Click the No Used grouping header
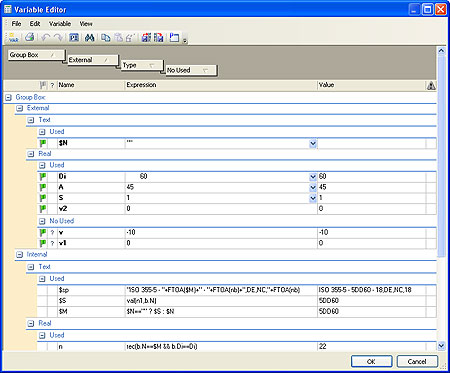This screenshot has width=450, height=373. (191, 70)
